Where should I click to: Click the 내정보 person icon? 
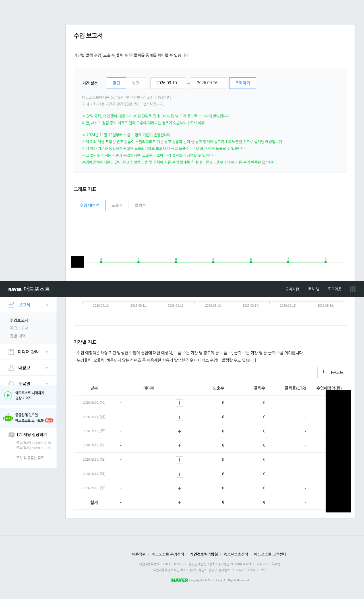11,368
